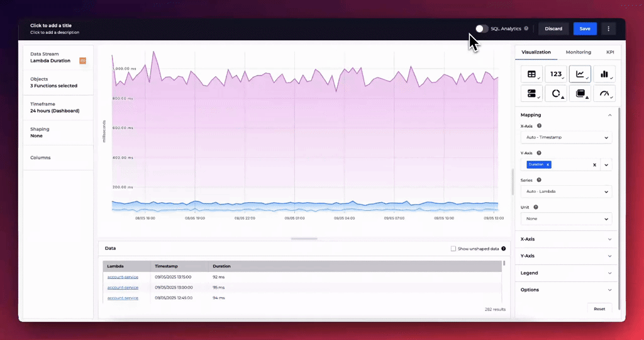Screen dimensions: 644x340
Task: Switch to the Monitoring tab
Action: [578, 52]
